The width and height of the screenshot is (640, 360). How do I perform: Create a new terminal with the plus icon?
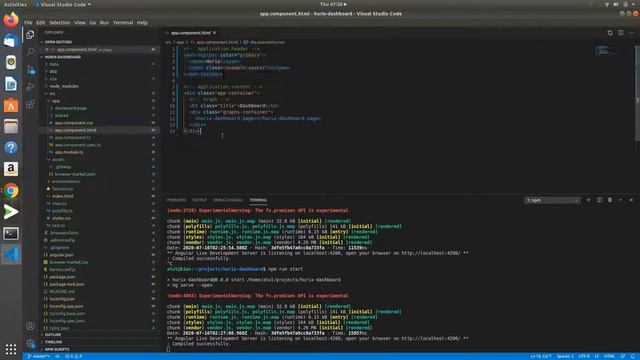(x=588, y=200)
